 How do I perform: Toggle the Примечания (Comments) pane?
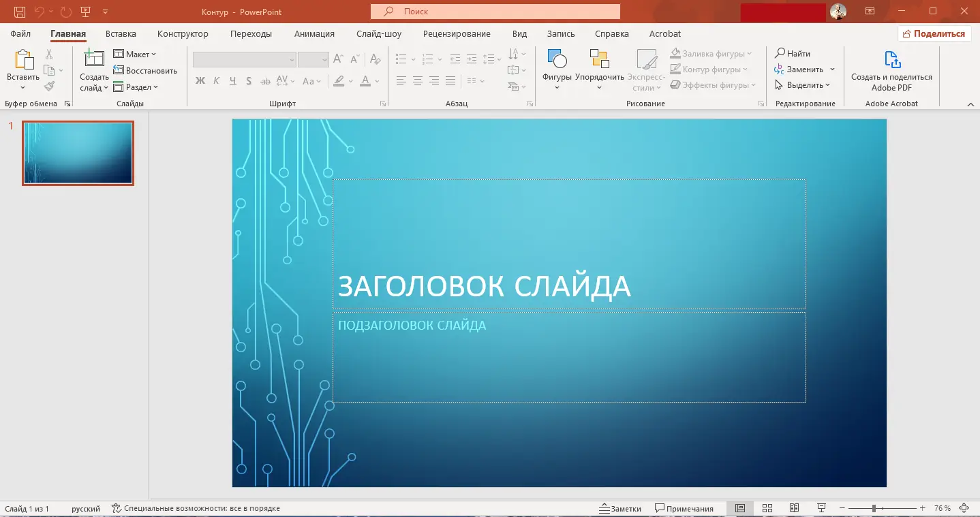click(x=684, y=508)
